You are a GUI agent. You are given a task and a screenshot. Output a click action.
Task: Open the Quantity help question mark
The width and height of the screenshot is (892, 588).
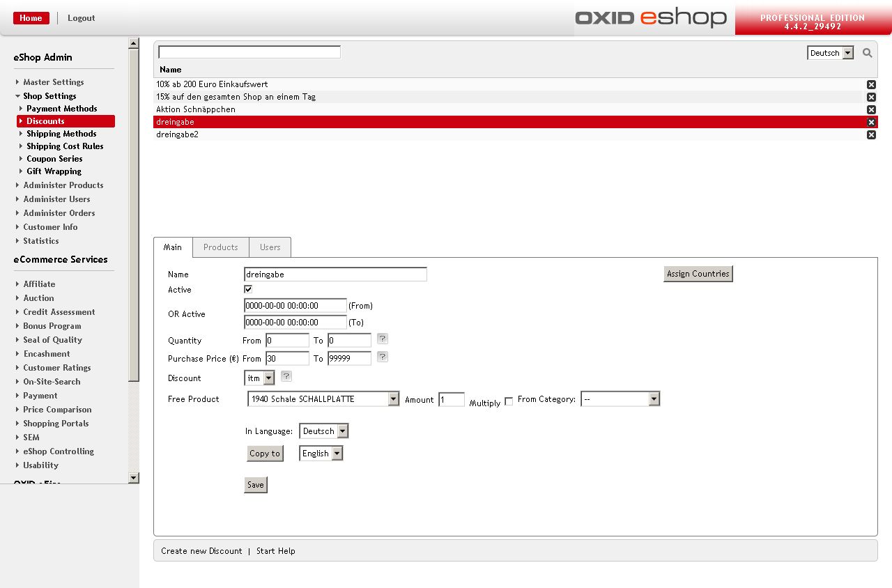(383, 339)
